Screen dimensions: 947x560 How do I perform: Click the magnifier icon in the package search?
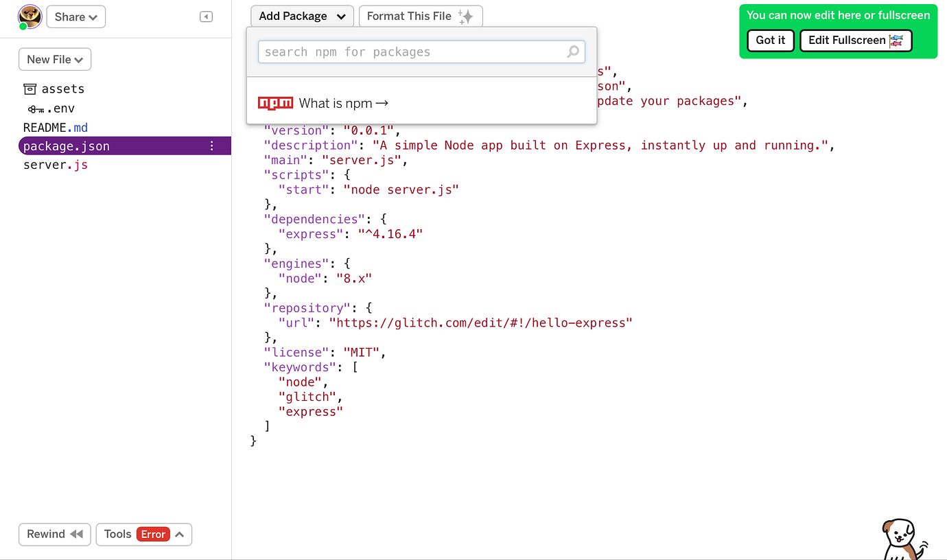click(x=573, y=51)
